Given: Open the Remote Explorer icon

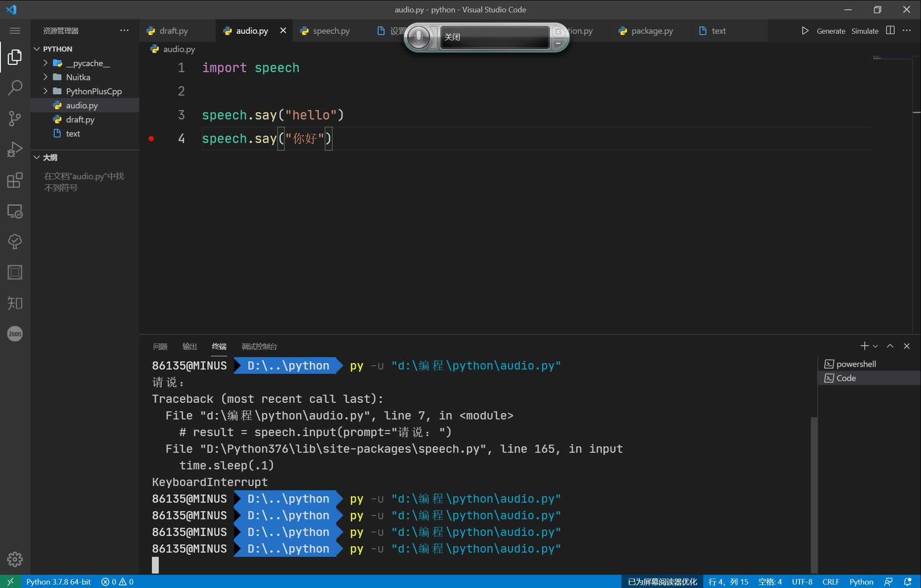Looking at the screenshot, I should [15, 211].
